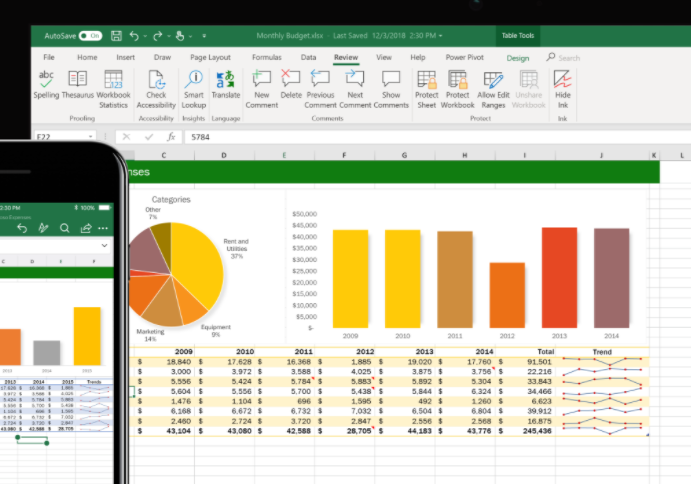Click the 2013 red bar in chart
This screenshot has width=691, height=484.
559,278
